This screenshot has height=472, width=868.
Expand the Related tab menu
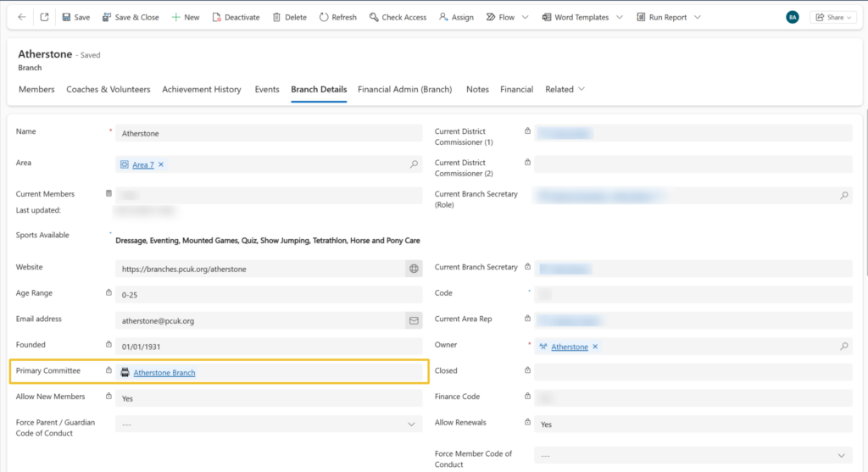[565, 89]
